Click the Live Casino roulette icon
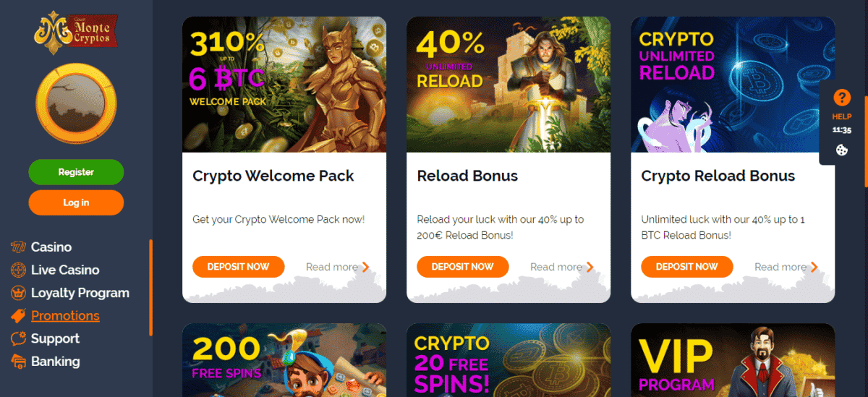This screenshot has height=397, width=868. click(x=18, y=270)
